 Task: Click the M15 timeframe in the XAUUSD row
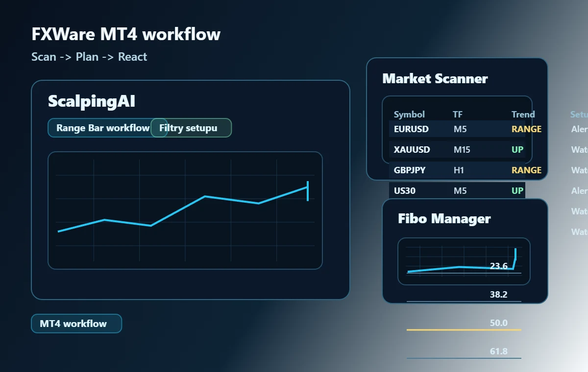(x=462, y=150)
